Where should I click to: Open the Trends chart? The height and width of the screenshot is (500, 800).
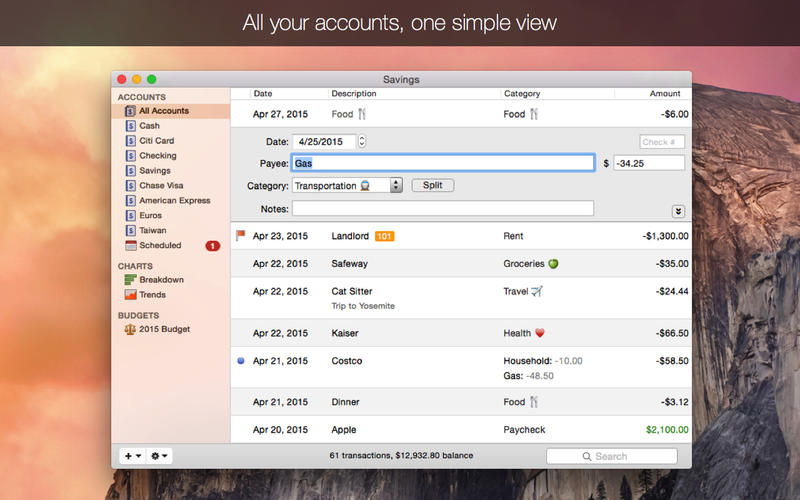pyautogui.click(x=152, y=295)
